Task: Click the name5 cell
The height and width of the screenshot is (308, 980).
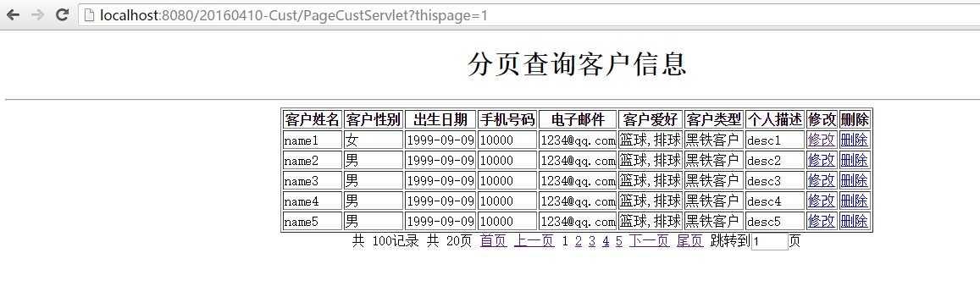Action: [x=312, y=221]
